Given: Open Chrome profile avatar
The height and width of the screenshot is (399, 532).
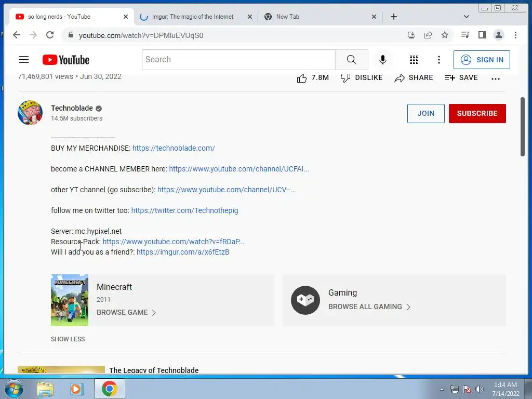Looking at the screenshot, I should tap(498, 35).
